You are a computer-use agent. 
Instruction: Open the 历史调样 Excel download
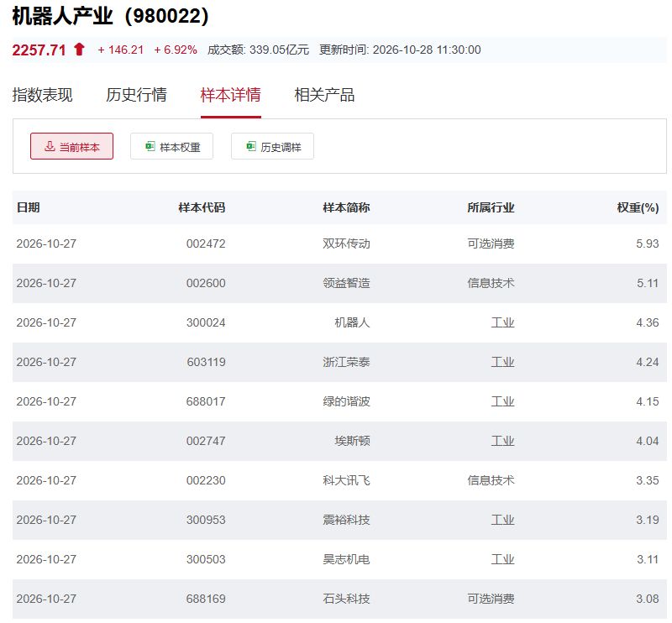click(272, 147)
